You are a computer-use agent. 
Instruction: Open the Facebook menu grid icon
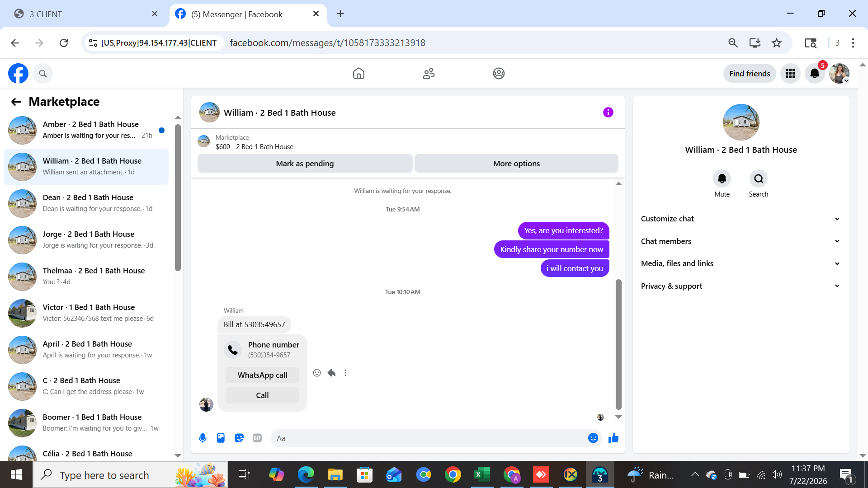(790, 73)
